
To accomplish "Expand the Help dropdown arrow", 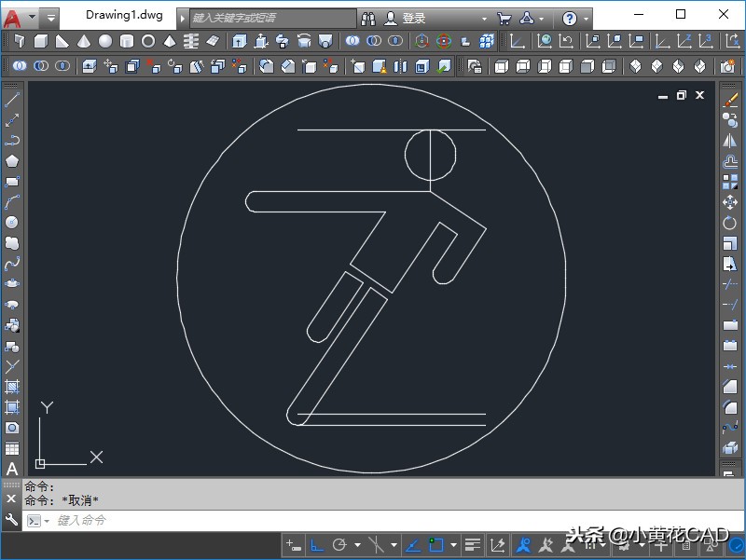I will click(x=587, y=19).
